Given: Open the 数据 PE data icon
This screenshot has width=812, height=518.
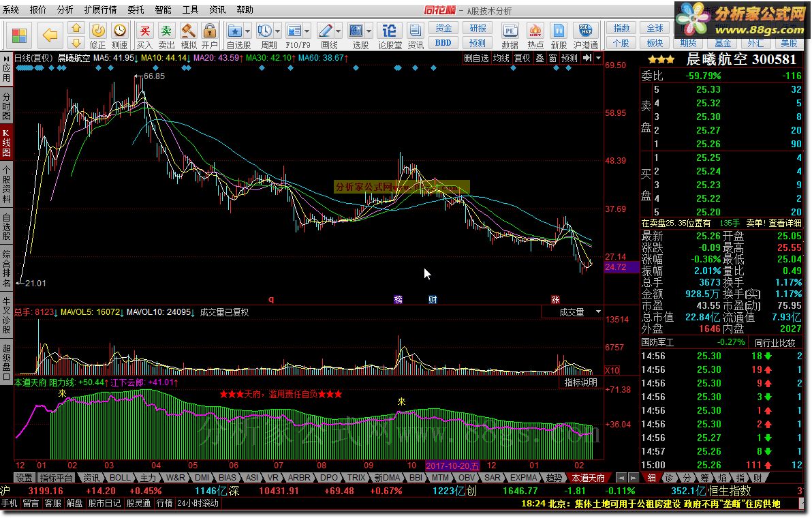Looking at the screenshot, I should coord(510,35).
